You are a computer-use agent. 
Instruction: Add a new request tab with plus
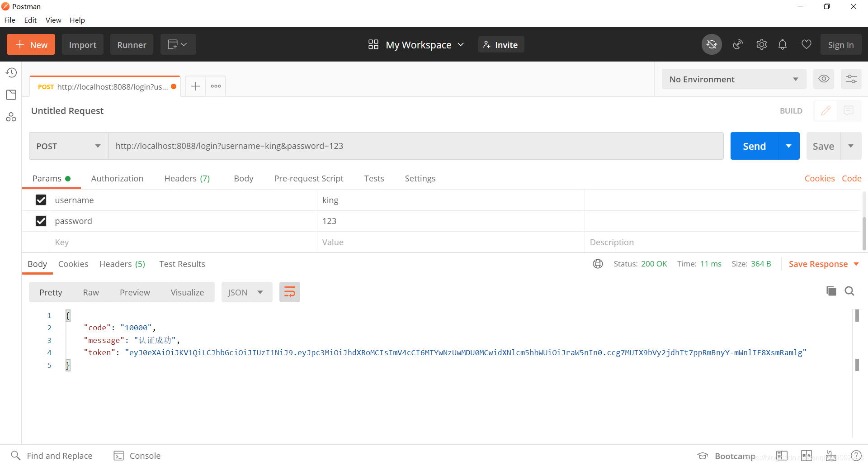point(195,86)
